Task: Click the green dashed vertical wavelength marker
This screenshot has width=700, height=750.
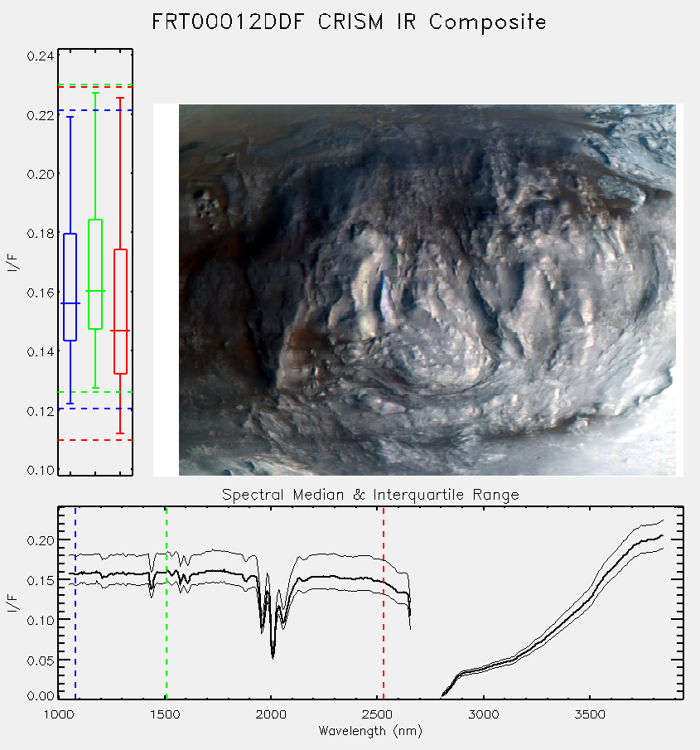Action: pyautogui.click(x=166, y=602)
